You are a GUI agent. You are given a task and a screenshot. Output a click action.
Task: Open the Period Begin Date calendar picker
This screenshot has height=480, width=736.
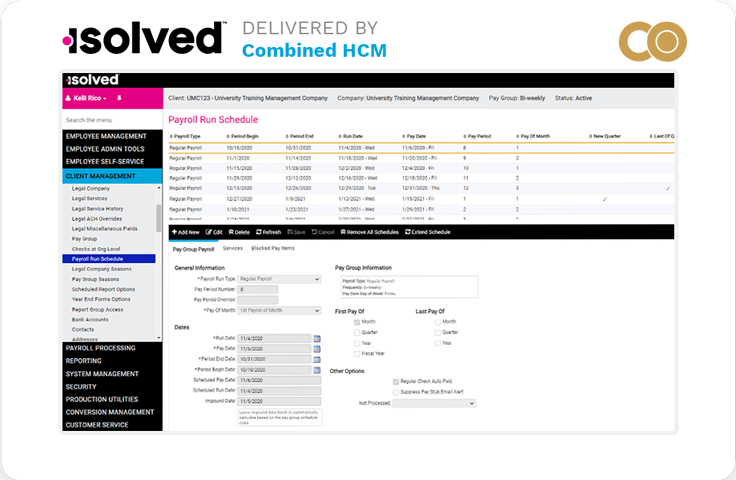pyautogui.click(x=317, y=370)
